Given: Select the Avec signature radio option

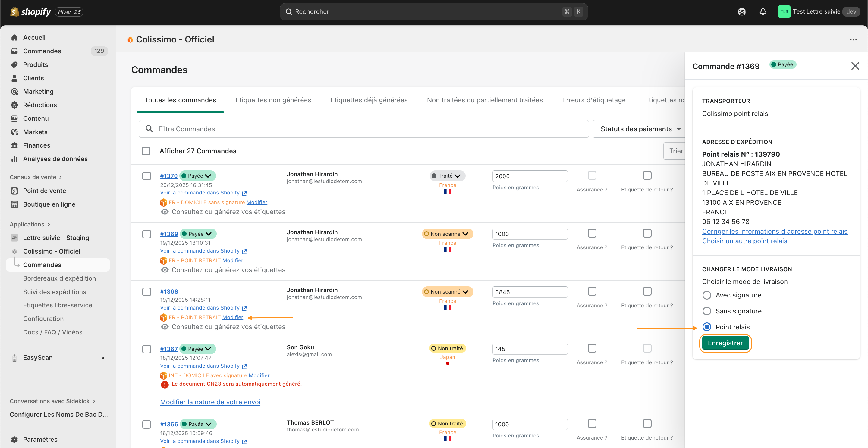Looking at the screenshot, I should point(706,295).
